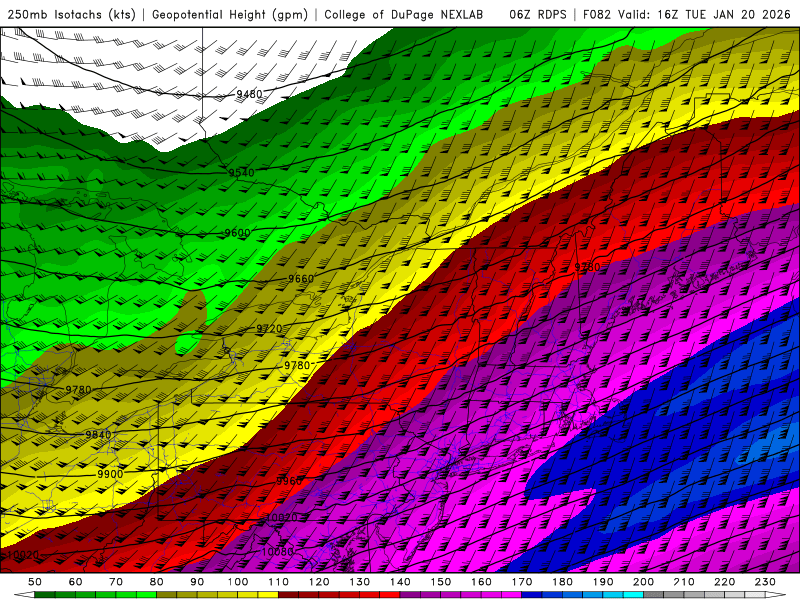This screenshot has height=600, width=800.
Task: Click the 50 label on the color scale
Action: click(35, 582)
